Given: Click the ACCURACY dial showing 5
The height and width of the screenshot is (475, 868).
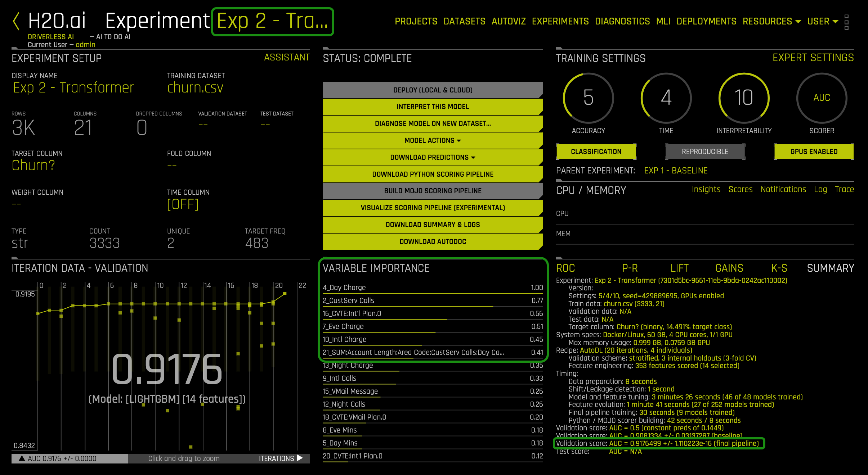Looking at the screenshot, I should tap(588, 98).
